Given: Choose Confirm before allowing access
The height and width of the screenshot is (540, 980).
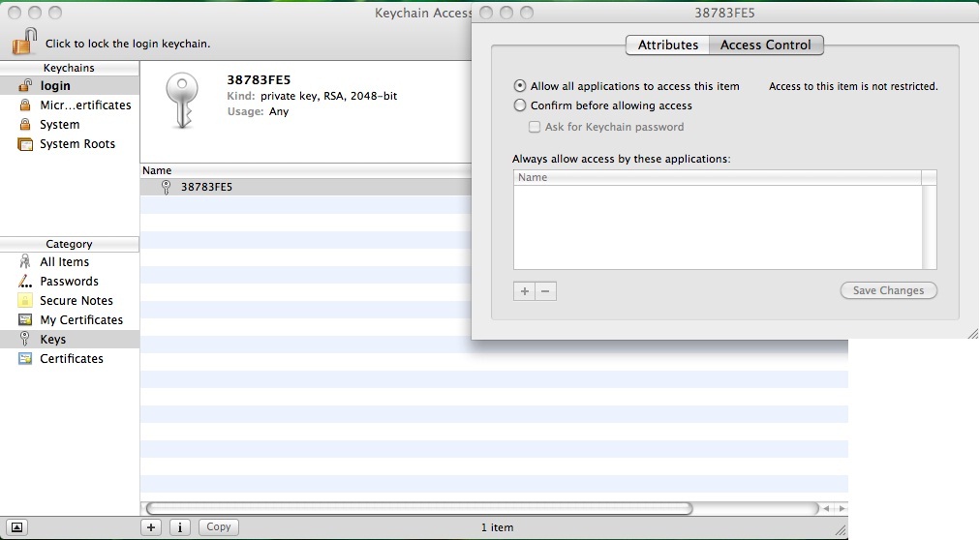Looking at the screenshot, I should 521,105.
